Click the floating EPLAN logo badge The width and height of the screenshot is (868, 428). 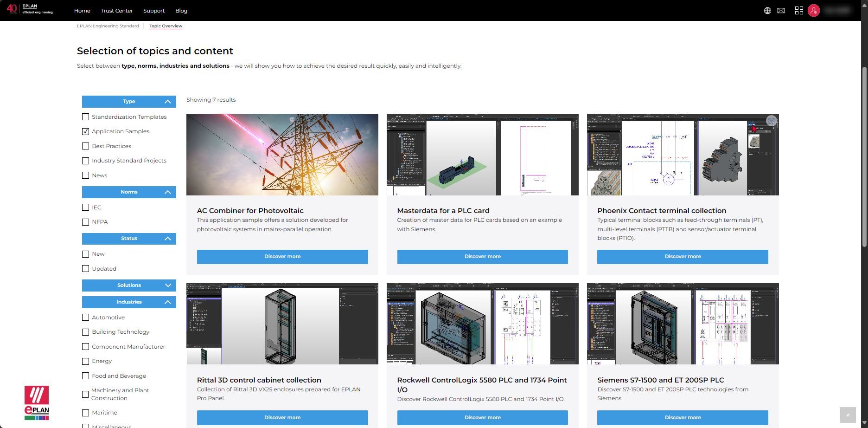[37, 402]
